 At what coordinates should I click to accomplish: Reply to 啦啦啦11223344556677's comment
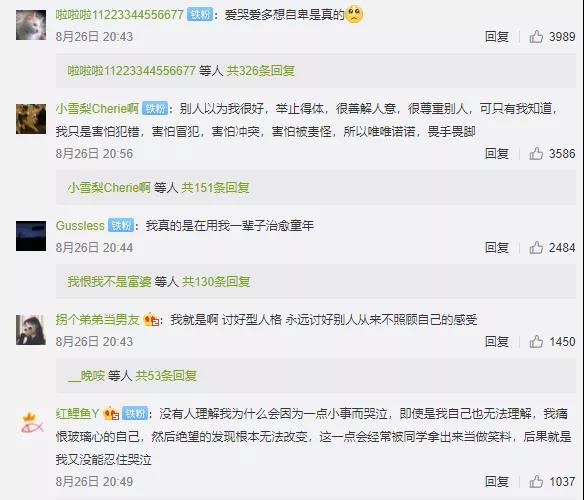[496, 37]
